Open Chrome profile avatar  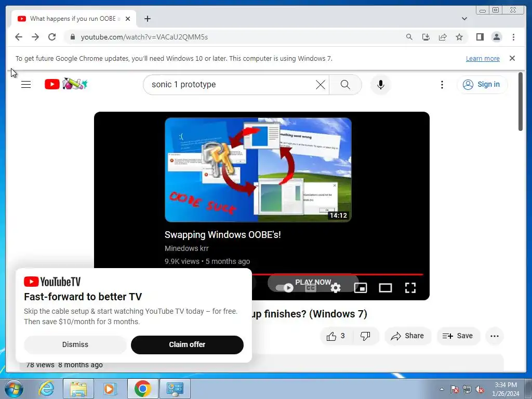click(496, 37)
